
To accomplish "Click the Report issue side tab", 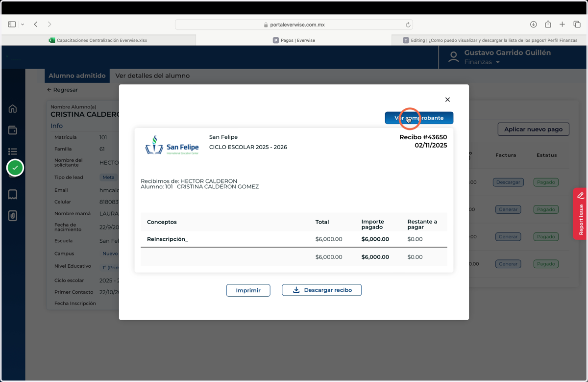I will pyautogui.click(x=580, y=214).
